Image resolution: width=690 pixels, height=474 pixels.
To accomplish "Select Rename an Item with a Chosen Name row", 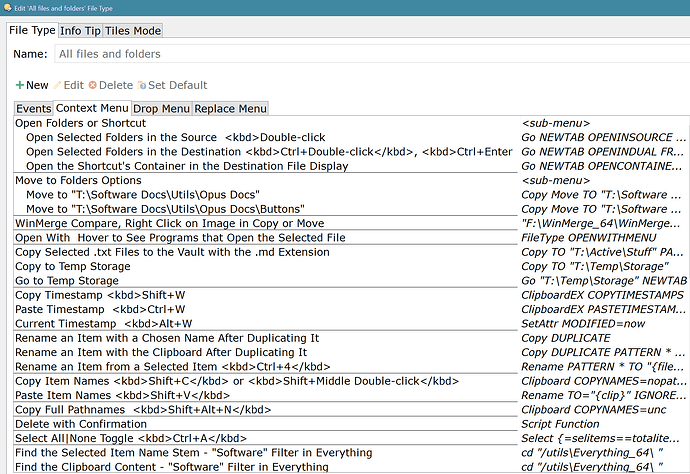I will tap(352, 338).
